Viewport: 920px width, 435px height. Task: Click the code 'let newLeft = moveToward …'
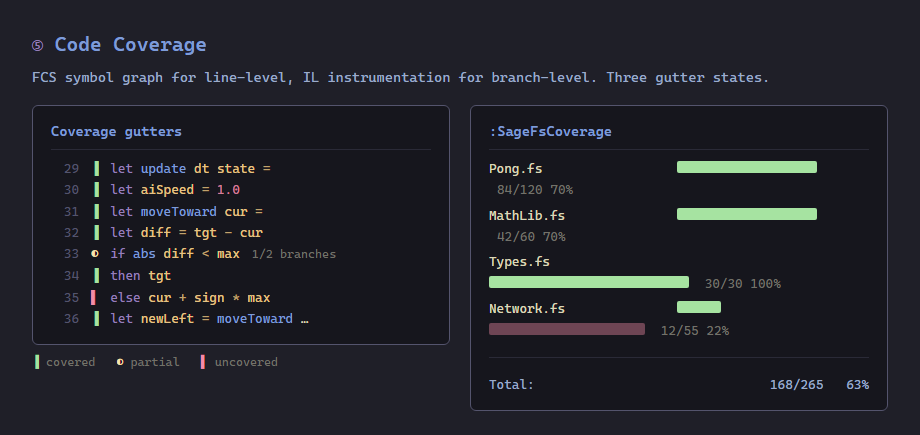point(209,319)
